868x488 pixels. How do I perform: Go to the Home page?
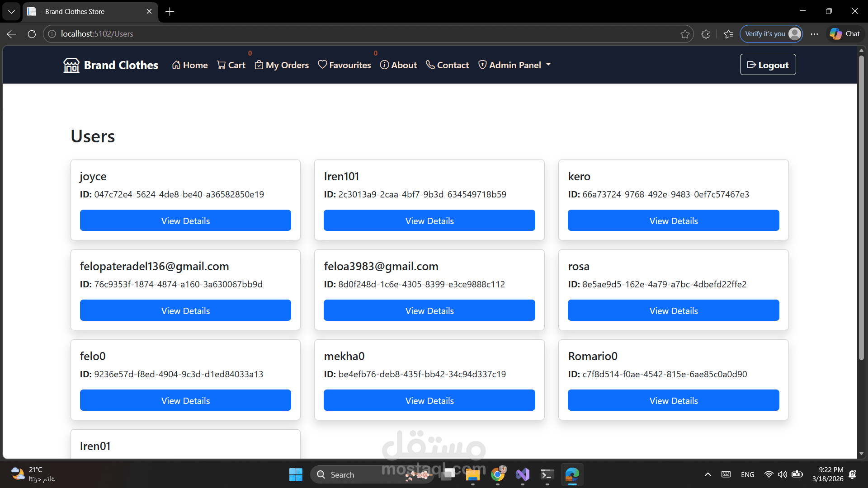[x=190, y=65]
